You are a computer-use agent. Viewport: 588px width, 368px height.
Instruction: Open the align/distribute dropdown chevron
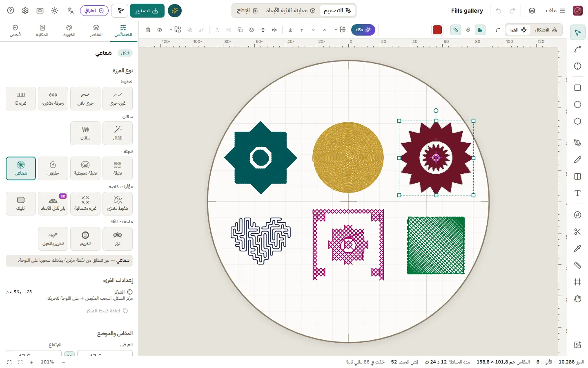[x=336, y=30]
